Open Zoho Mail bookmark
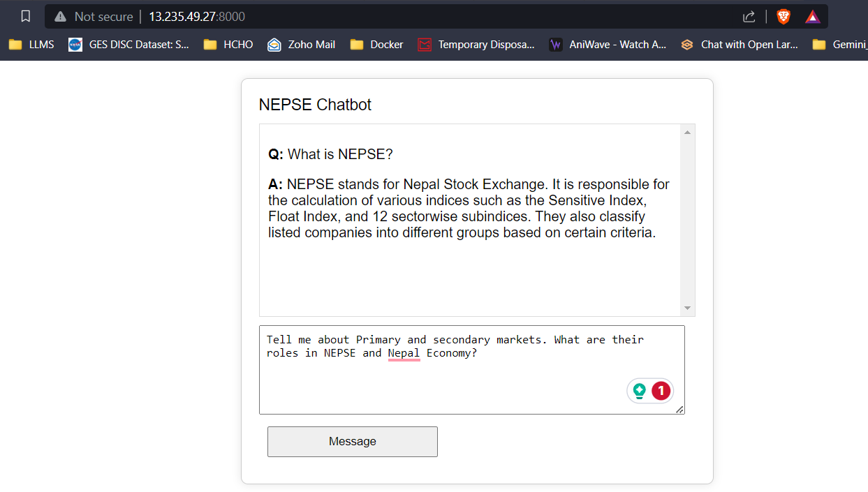 [302, 45]
